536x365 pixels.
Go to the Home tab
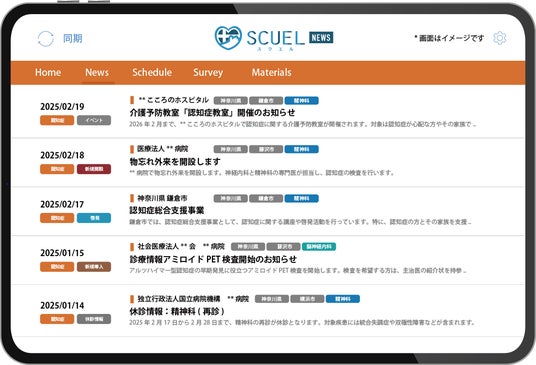[x=48, y=72]
